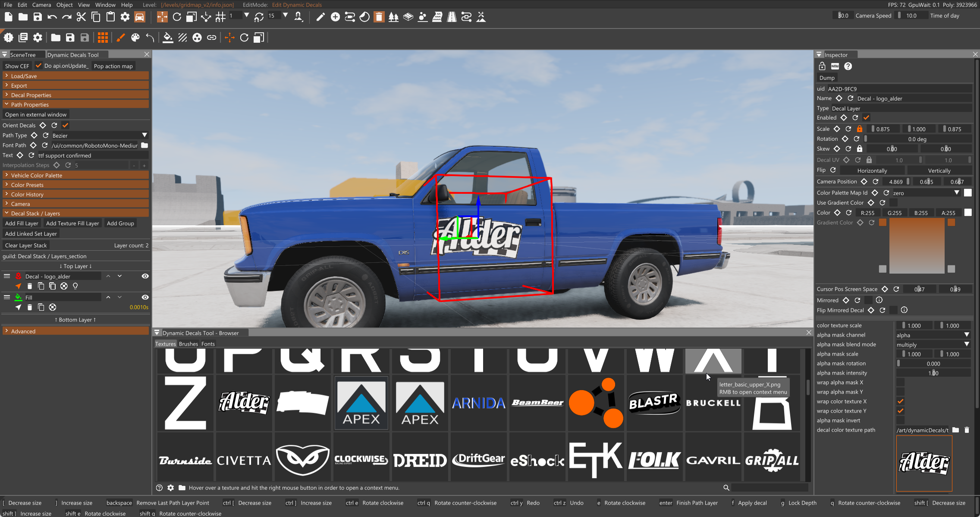The image size is (980, 517).
Task: Uncheck the Orient Decals checkbox
Action: click(65, 125)
